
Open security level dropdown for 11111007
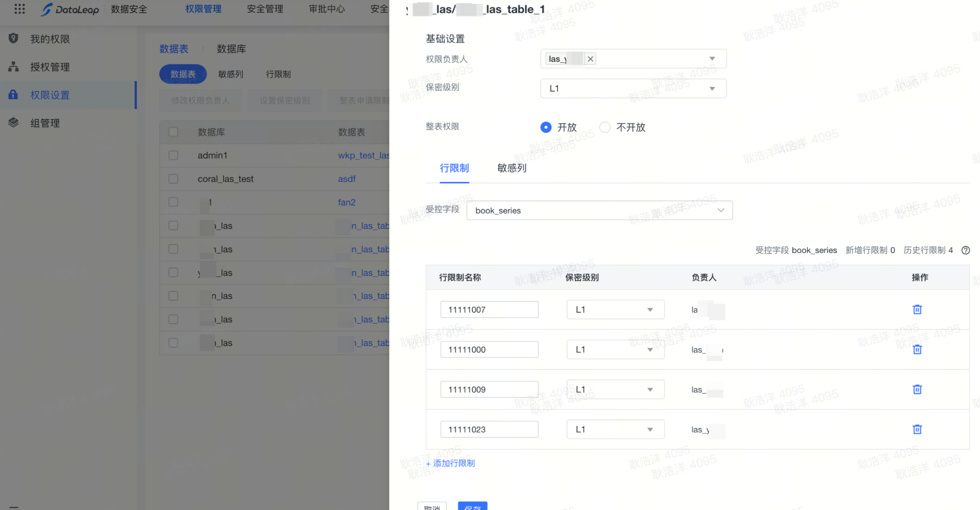coord(615,309)
